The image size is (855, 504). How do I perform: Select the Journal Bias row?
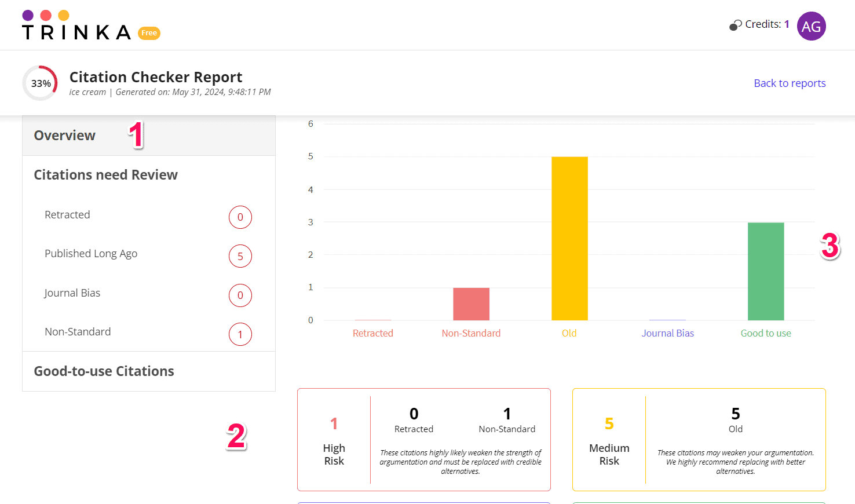click(149, 294)
